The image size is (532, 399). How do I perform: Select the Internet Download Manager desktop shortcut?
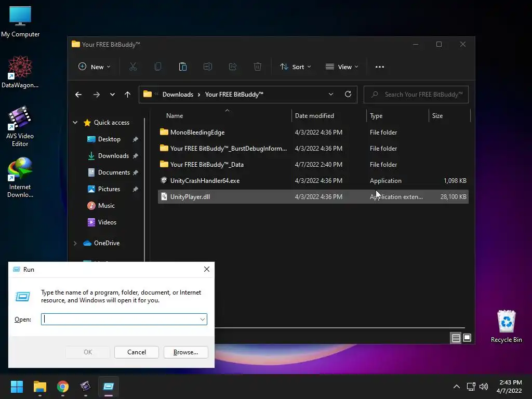pos(20,178)
